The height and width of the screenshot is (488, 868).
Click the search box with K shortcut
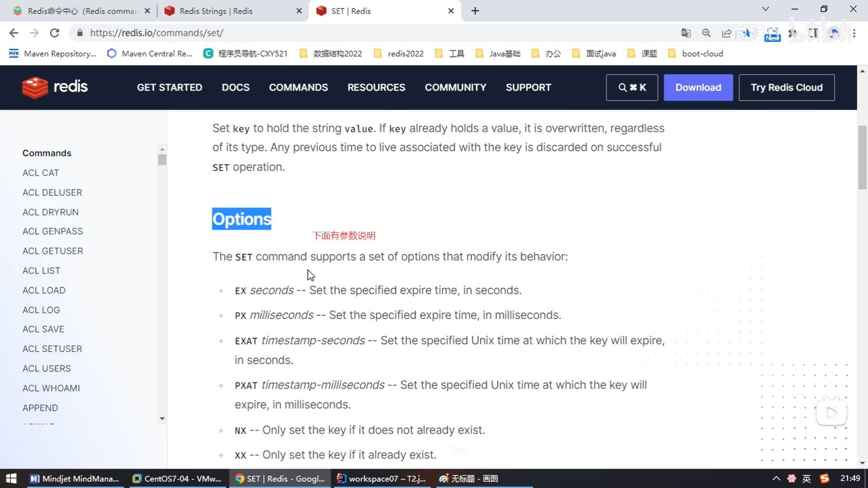tap(632, 87)
